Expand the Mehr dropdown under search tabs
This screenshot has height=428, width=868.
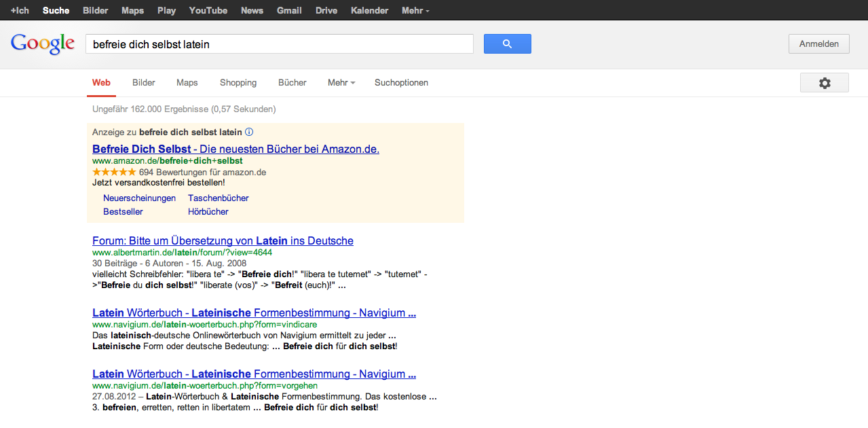pyautogui.click(x=341, y=83)
